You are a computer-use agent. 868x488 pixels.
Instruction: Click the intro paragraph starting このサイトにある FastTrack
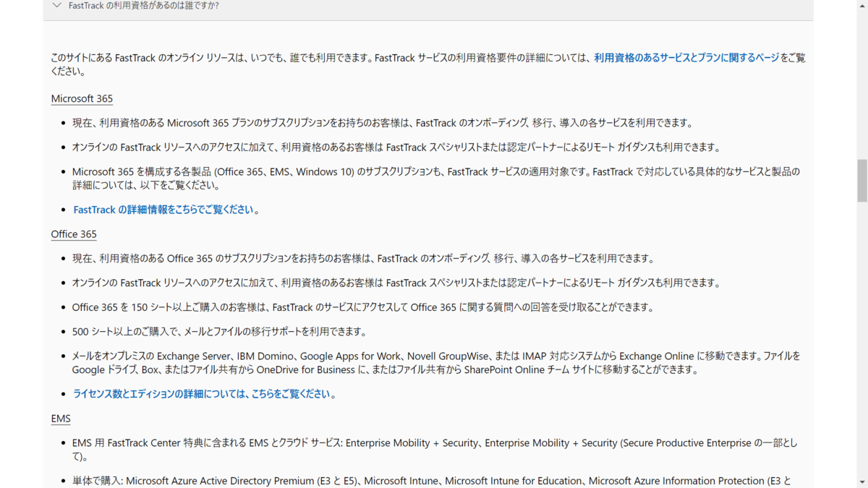427,64
